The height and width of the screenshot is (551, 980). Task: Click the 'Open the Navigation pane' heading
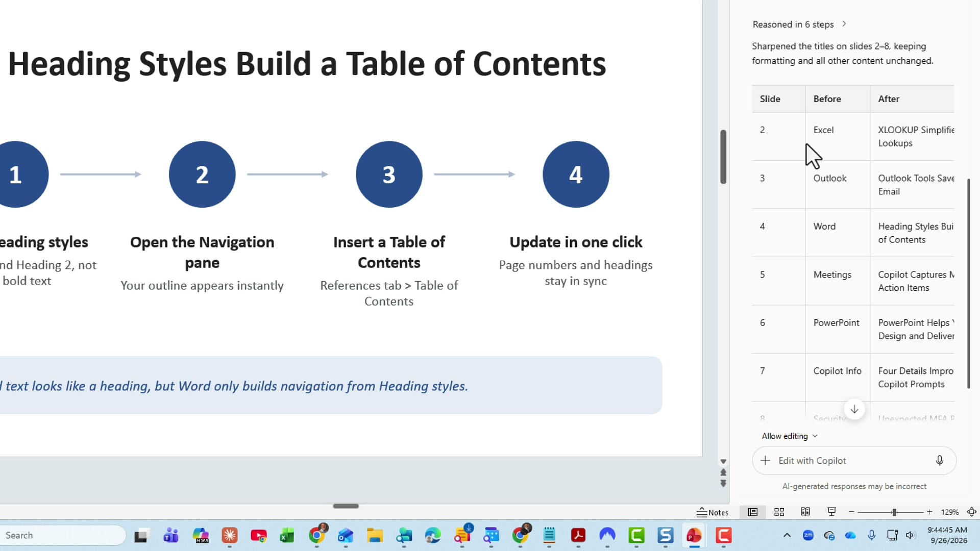coord(202,253)
